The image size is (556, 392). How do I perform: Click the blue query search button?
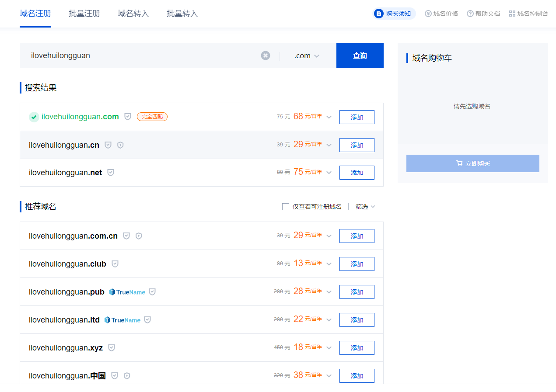(x=360, y=56)
